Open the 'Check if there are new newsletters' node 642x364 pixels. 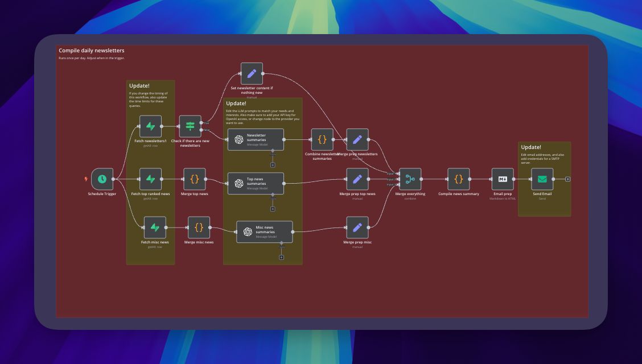[190, 126]
